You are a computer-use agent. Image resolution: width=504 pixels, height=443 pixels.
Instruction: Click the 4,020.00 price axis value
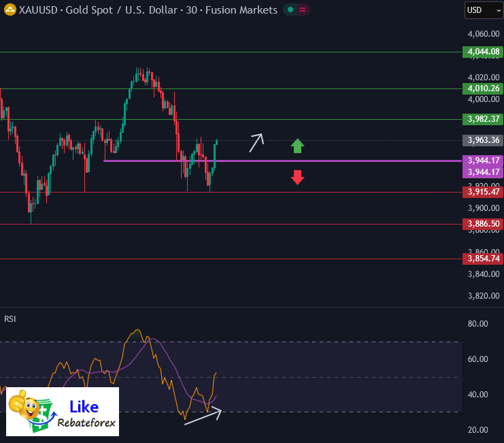tap(484, 78)
